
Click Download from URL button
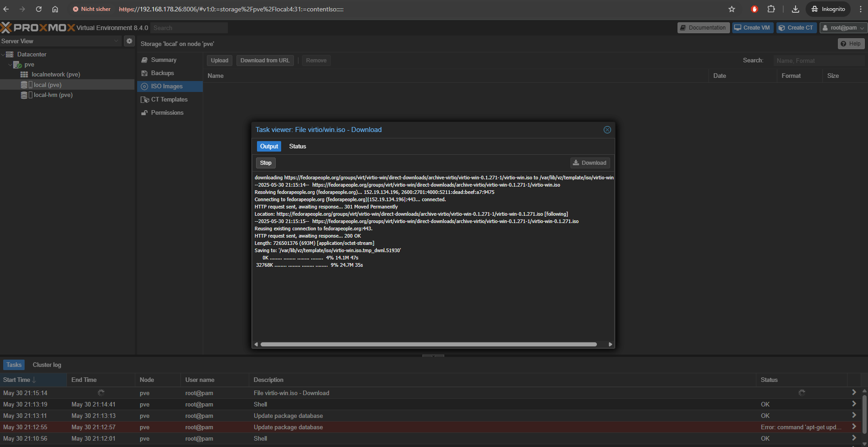coord(265,61)
